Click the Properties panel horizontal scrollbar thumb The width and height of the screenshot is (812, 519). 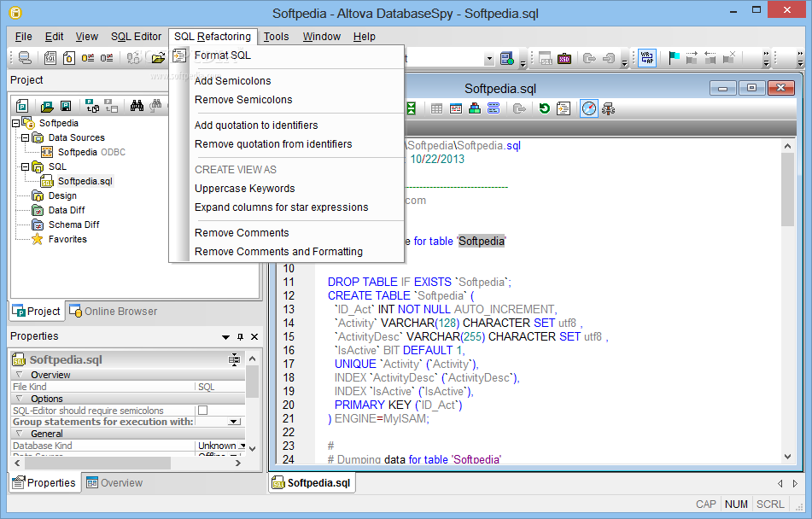click(96, 463)
